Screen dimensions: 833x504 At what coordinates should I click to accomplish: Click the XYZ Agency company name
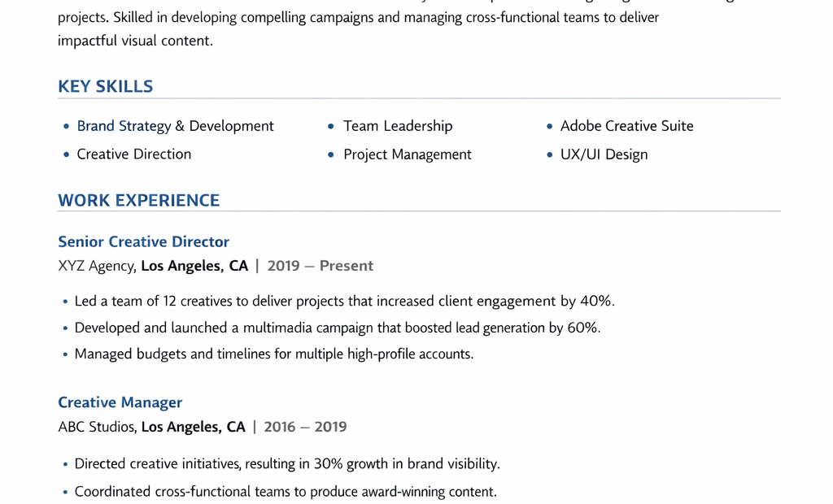coord(96,266)
